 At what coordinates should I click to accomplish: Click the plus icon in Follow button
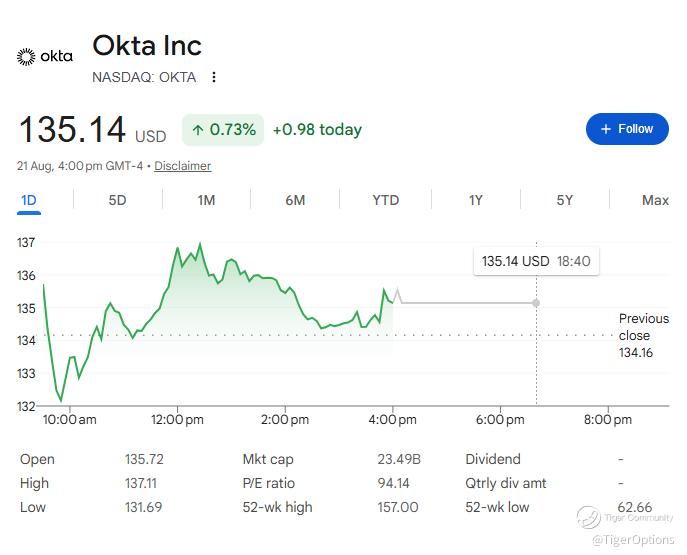tap(606, 129)
